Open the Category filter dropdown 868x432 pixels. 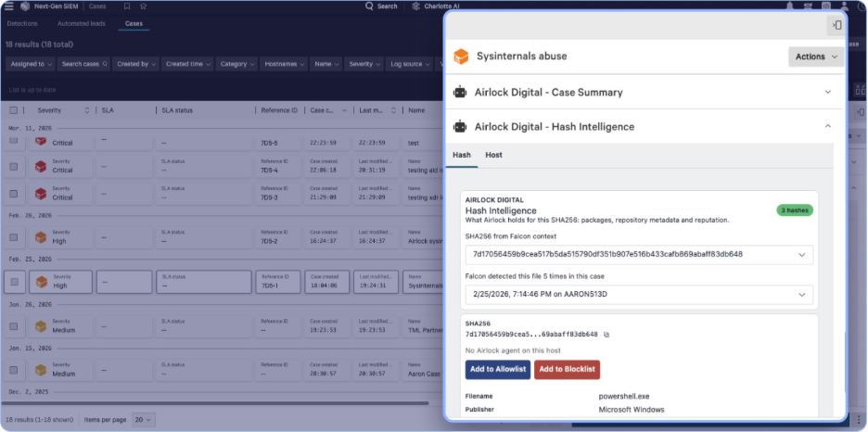236,64
